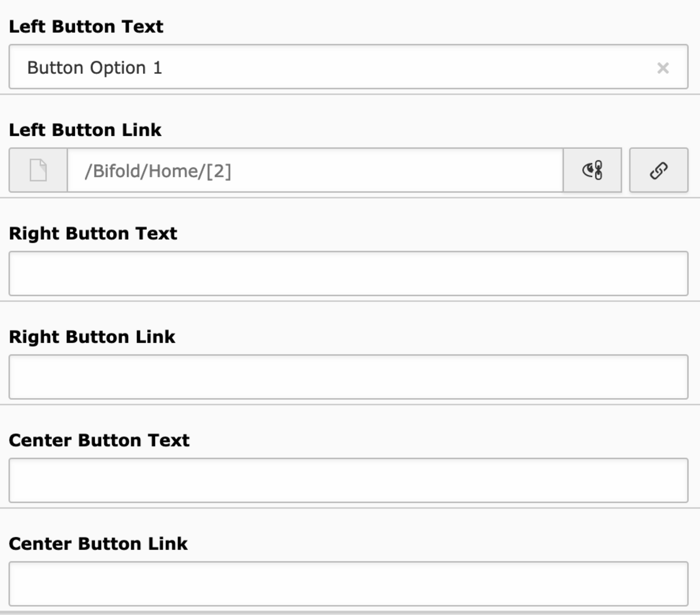
Task: Click the Center Button Text label
Action: pos(99,440)
